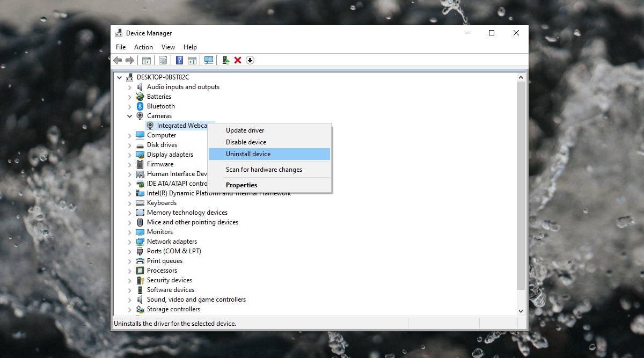Click the Forward arrow toolbar icon
This screenshot has height=358, width=644.
[x=130, y=60]
